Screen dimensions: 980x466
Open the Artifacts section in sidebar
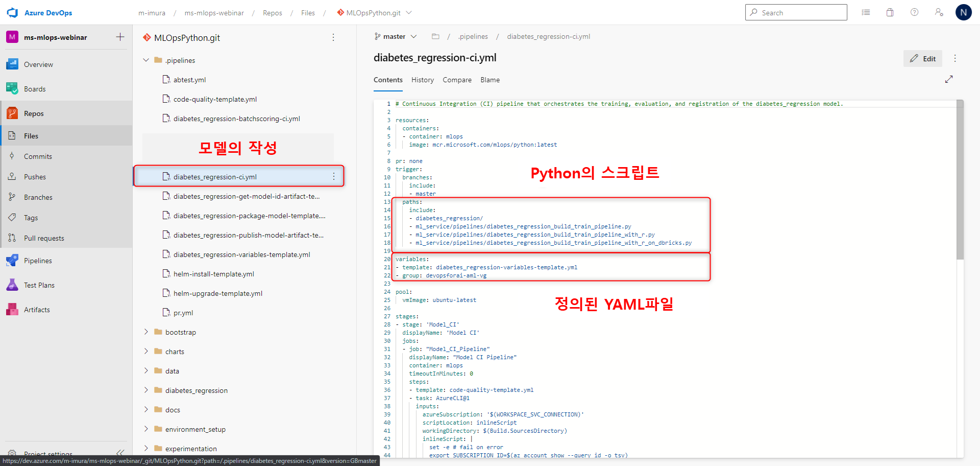[66, 310]
